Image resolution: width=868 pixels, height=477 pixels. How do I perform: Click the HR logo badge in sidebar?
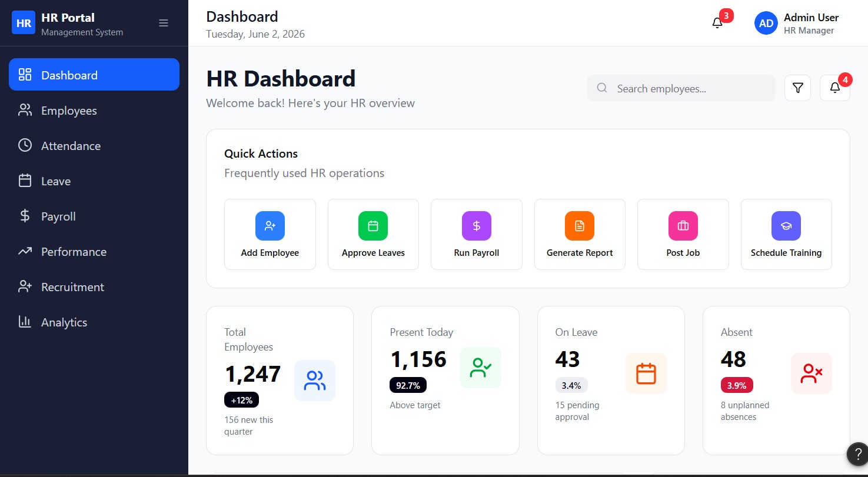[x=24, y=23]
